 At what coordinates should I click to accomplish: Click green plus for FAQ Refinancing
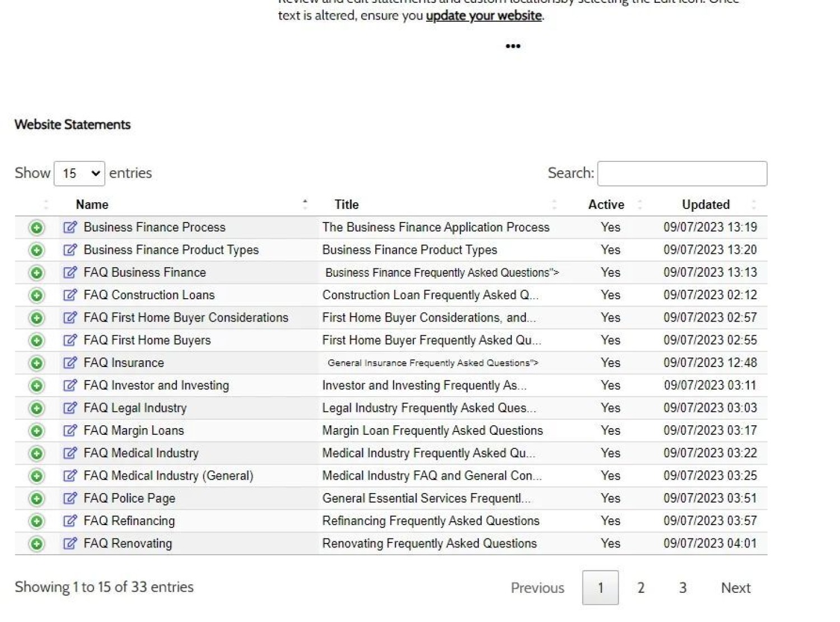pyautogui.click(x=37, y=521)
